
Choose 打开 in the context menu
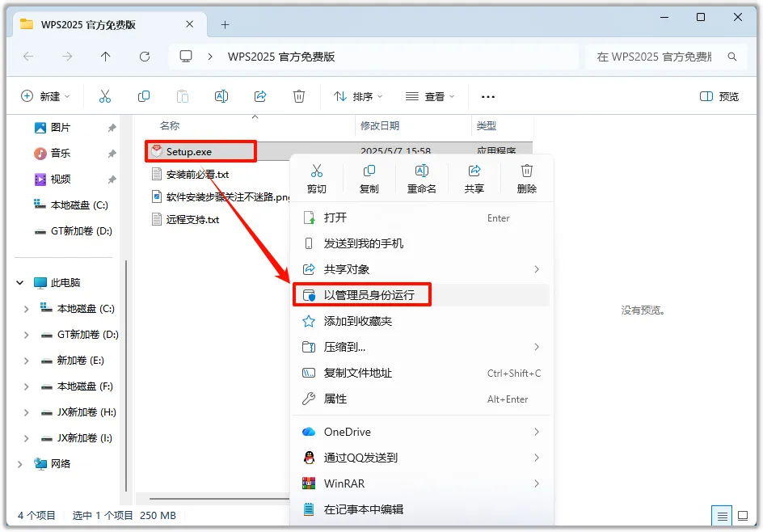tap(421, 217)
